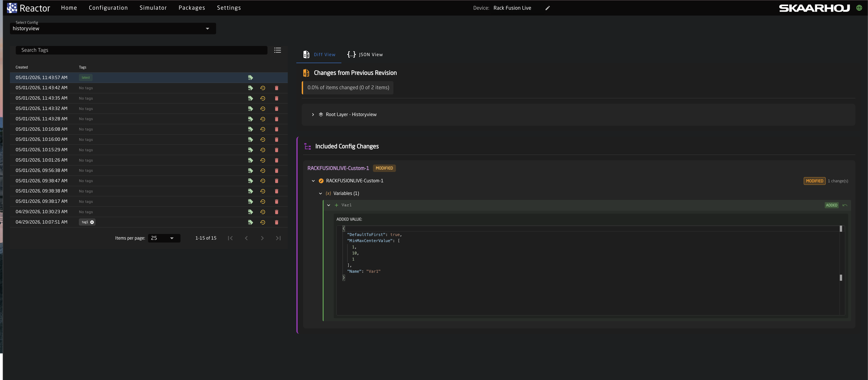Restore the 11:43:35 AM revision
This screenshot has width=868, height=380.
coord(263,98)
